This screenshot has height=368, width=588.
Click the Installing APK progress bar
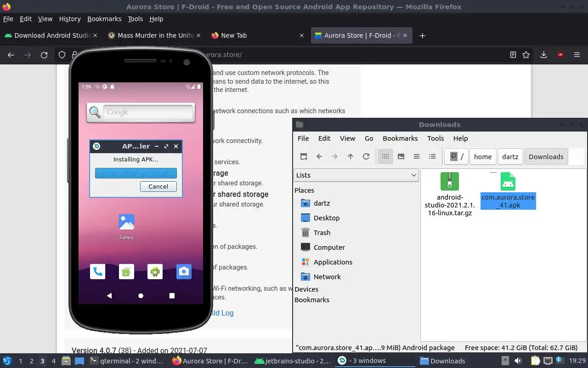point(136,173)
